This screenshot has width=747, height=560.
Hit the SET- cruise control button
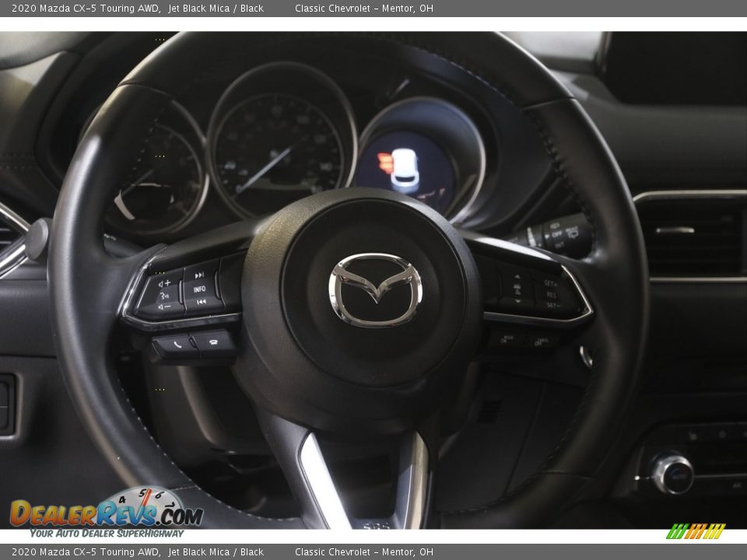[552, 305]
